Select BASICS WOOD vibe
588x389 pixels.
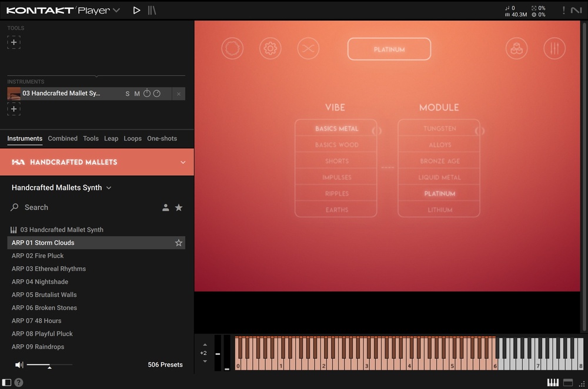point(336,145)
